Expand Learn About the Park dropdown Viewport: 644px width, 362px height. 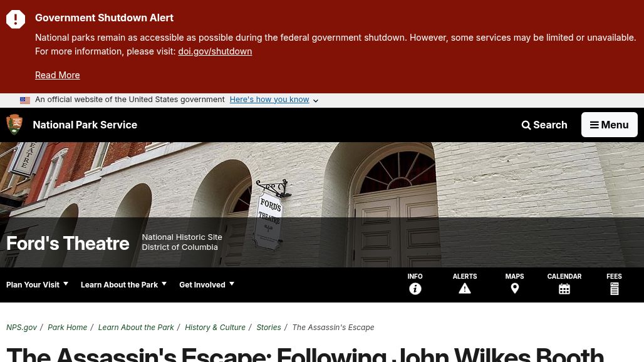pos(123,284)
